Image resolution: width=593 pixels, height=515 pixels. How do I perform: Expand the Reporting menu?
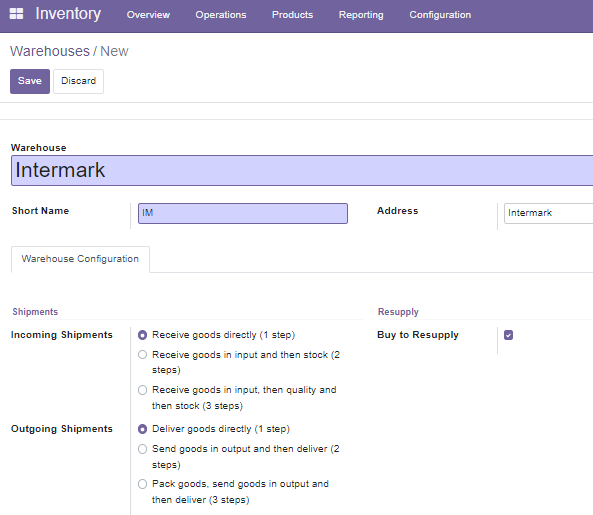[x=361, y=15]
